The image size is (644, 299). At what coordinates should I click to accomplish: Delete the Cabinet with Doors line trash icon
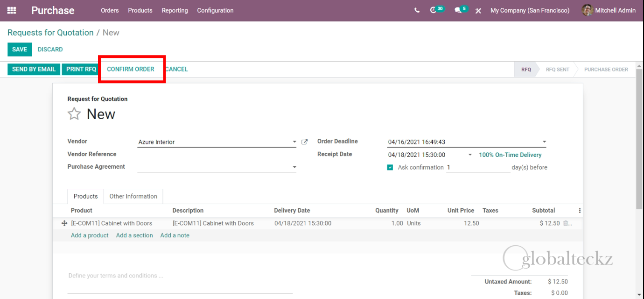566,223
